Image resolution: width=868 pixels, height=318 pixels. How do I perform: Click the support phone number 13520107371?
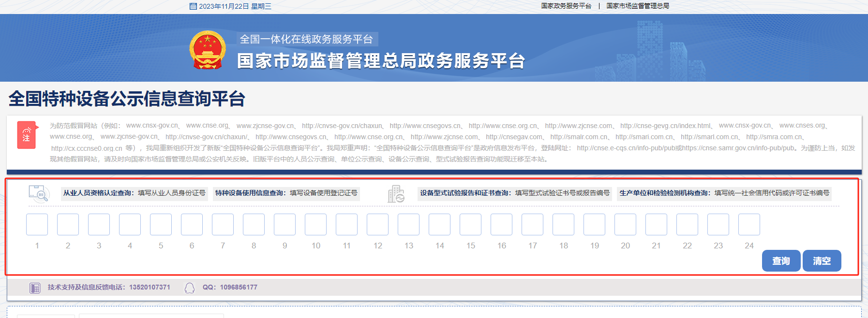tap(150, 288)
